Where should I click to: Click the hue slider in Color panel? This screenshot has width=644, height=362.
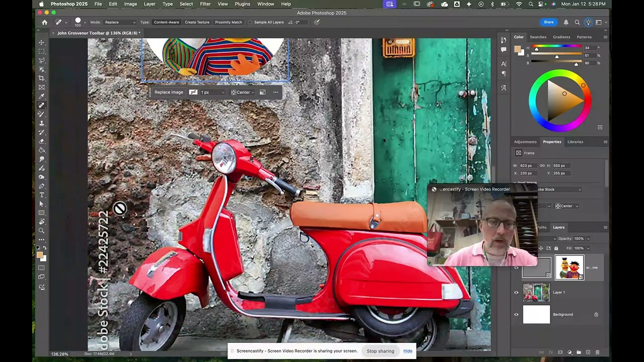557,47
